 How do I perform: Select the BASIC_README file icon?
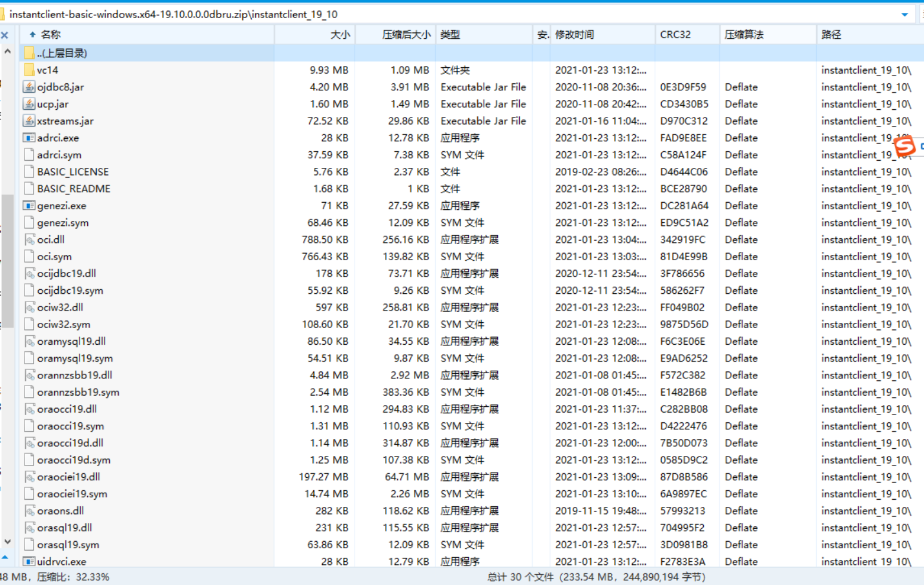(29, 189)
